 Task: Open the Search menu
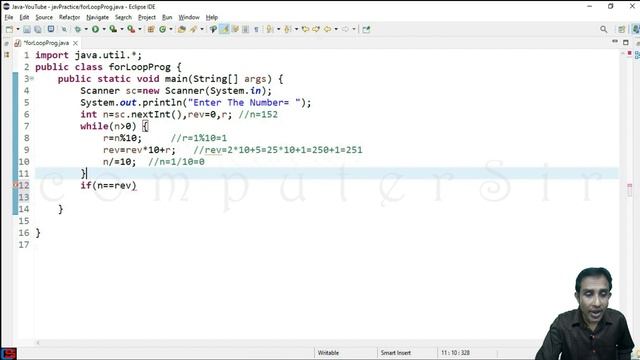pos(123,17)
